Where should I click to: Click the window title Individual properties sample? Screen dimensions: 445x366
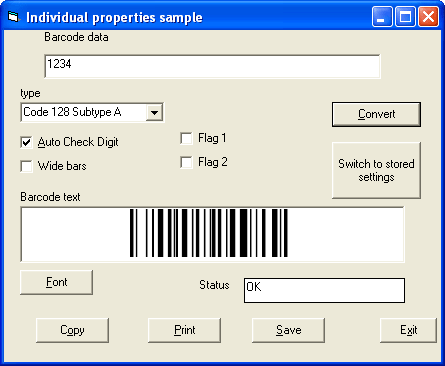point(114,17)
